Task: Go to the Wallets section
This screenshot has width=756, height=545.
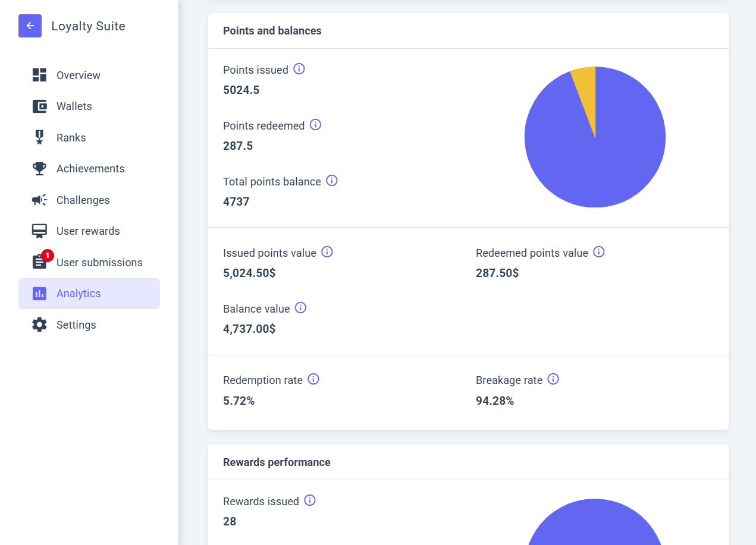Action: coord(89,106)
